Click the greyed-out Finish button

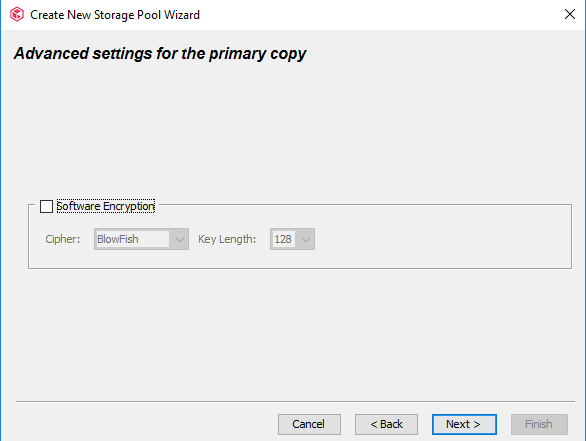(x=539, y=424)
